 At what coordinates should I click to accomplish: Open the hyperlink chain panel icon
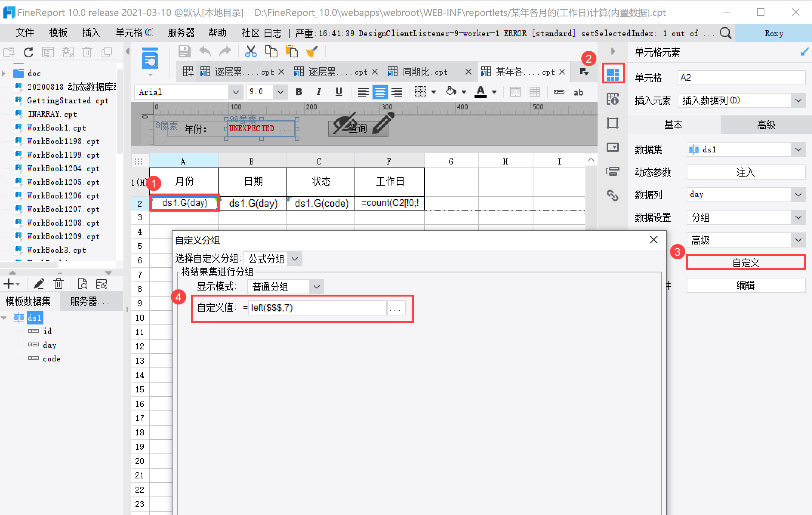click(x=612, y=195)
